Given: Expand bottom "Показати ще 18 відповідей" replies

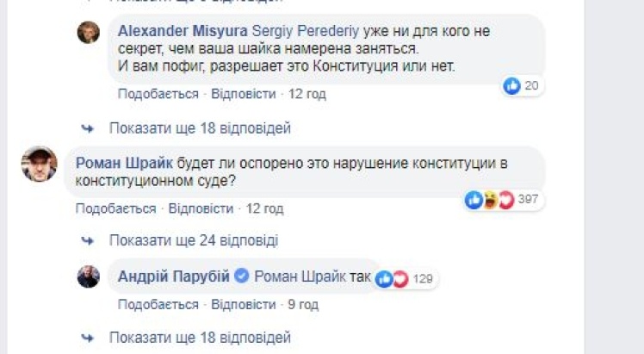Looking at the screenshot, I should [200, 337].
